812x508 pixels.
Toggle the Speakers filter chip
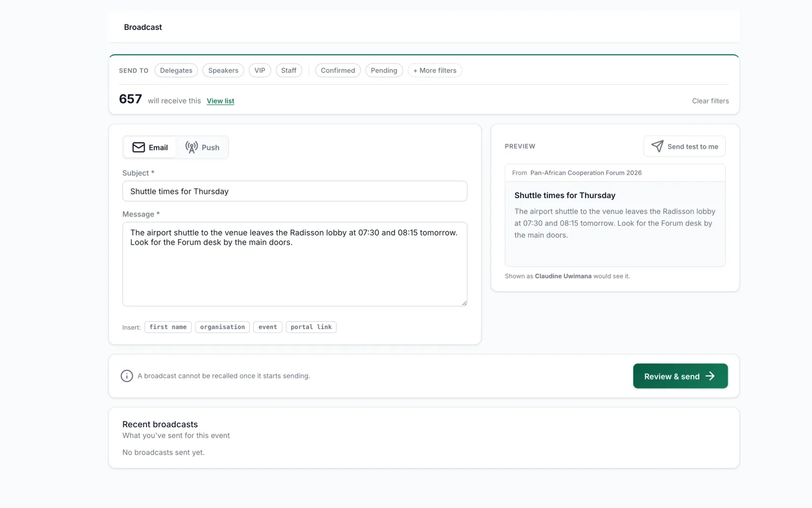coord(223,71)
